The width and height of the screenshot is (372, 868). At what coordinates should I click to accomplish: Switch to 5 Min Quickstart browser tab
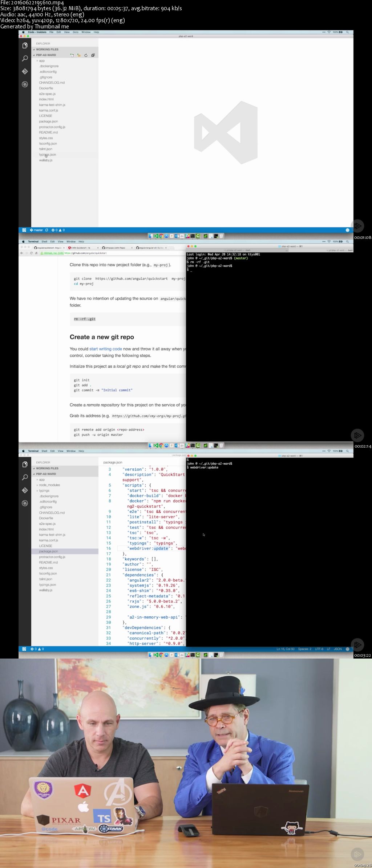(82, 248)
